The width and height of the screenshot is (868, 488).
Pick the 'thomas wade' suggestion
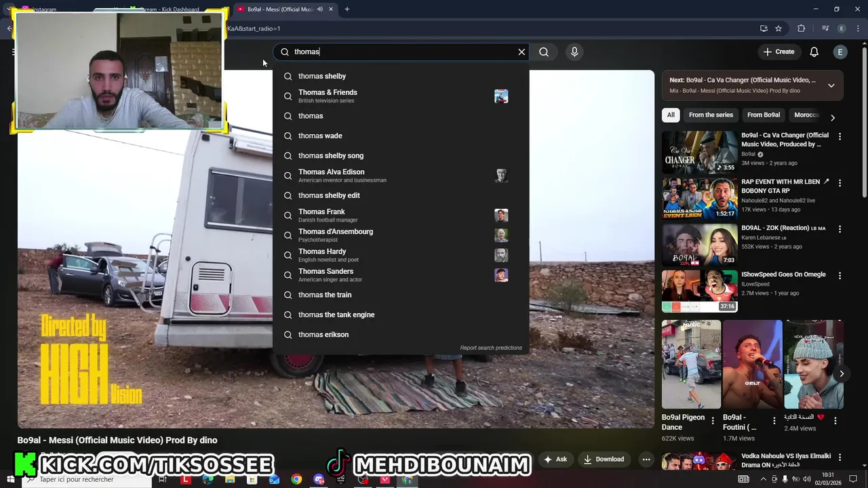tap(401, 136)
